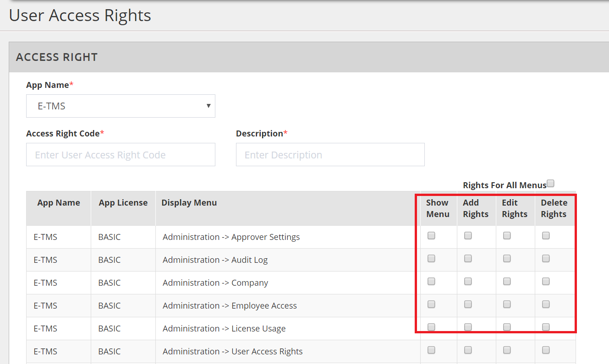Enable Show Menu for Audit Log
Screen dimensions: 609x364
pyautogui.click(x=431, y=259)
